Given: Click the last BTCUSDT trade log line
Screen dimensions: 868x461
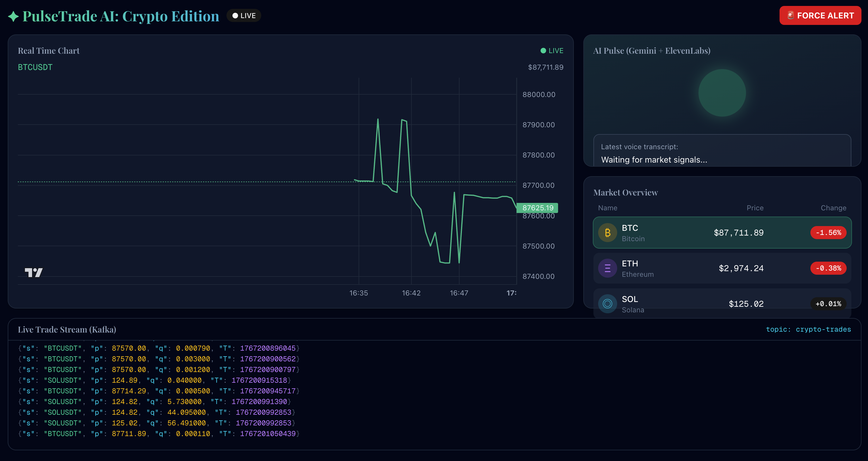Looking at the screenshot, I should coord(159,434).
